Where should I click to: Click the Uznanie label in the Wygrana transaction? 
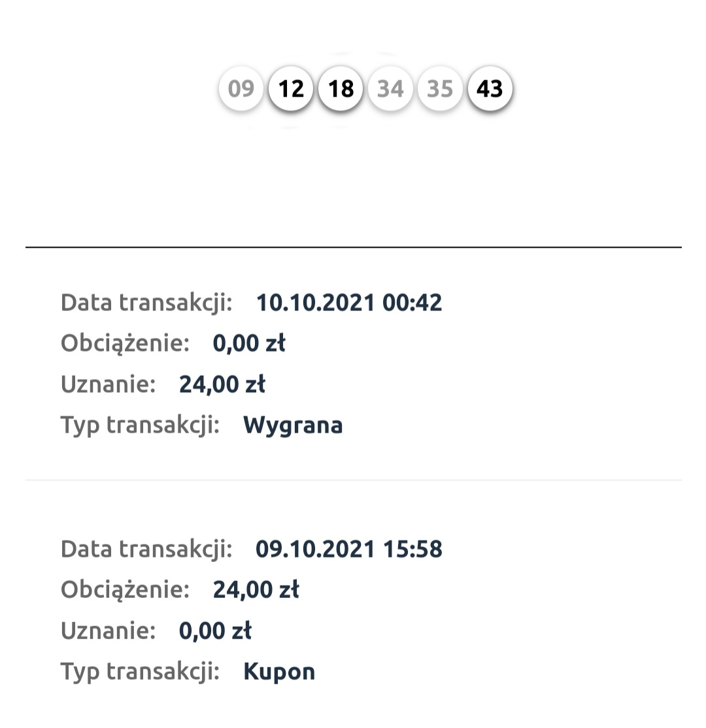[109, 384]
